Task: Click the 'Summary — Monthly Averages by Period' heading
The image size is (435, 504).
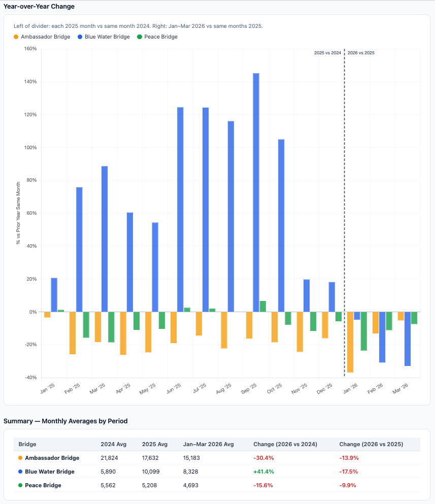Action: coord(65,421)
